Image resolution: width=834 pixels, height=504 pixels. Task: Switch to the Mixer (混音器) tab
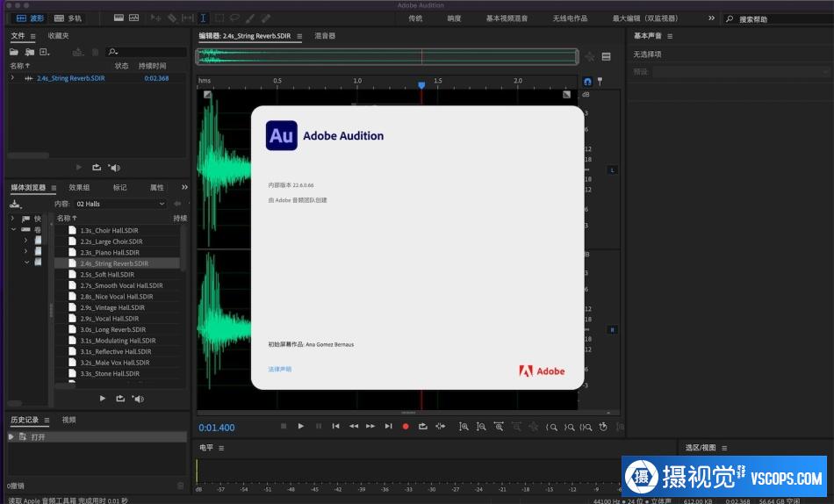coord(325,36)
